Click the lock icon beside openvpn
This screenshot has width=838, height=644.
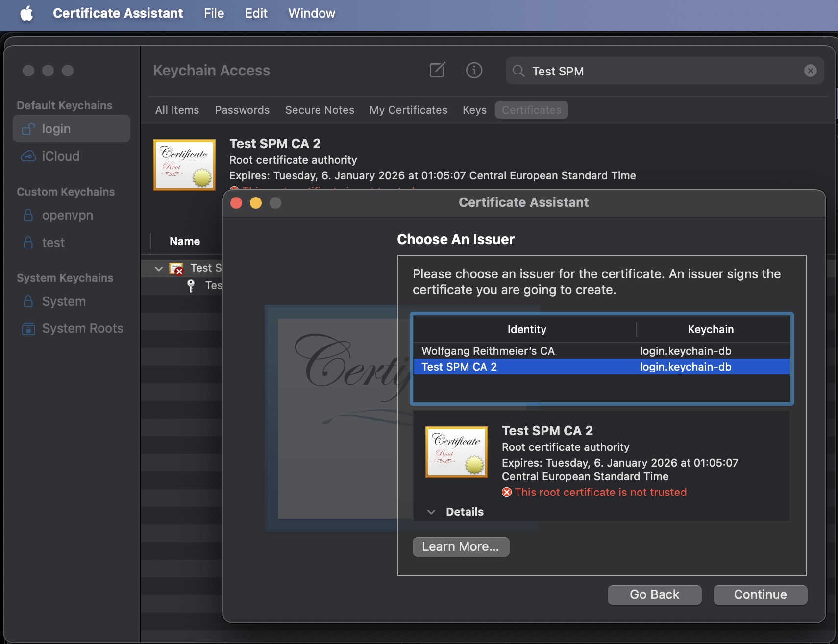(28, 215)
